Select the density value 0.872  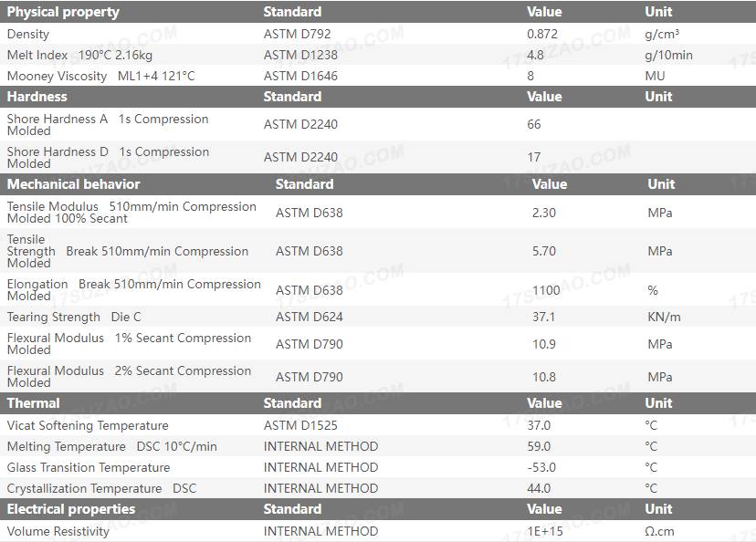point(543,34)
